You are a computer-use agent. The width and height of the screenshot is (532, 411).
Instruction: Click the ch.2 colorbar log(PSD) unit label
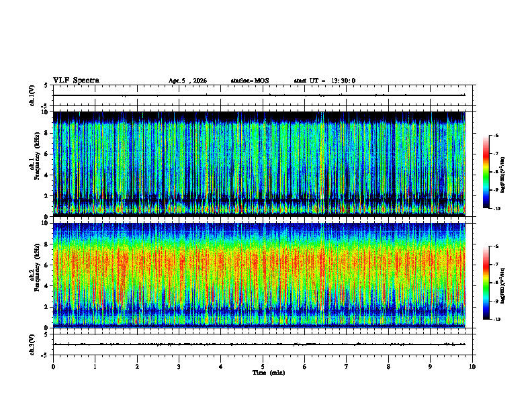coord(503,285)
